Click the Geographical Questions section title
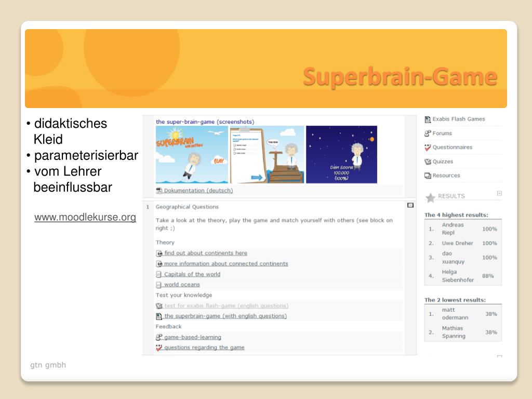This screenshot has height=399, width=532. (x=187, y=207)
